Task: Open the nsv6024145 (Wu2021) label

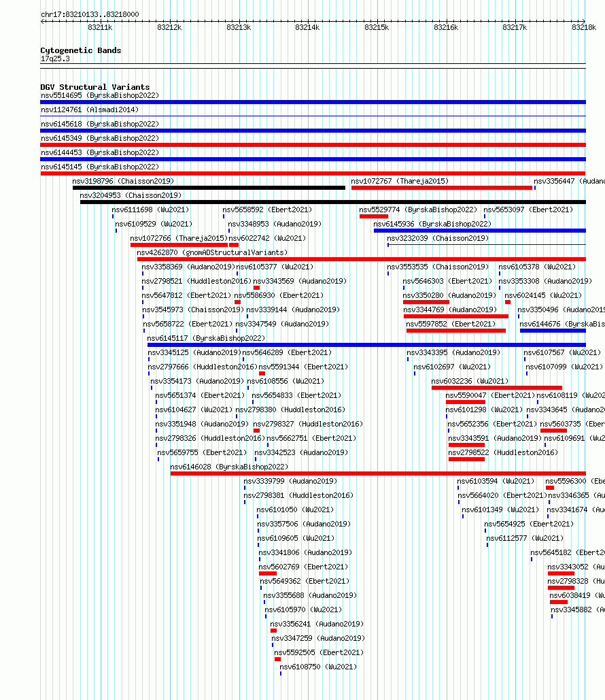Action: (x=543, y=295)
